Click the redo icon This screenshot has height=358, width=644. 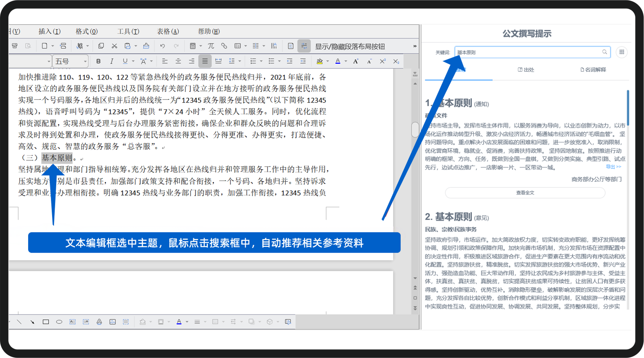pyautogui.click(x=176, y=46)
